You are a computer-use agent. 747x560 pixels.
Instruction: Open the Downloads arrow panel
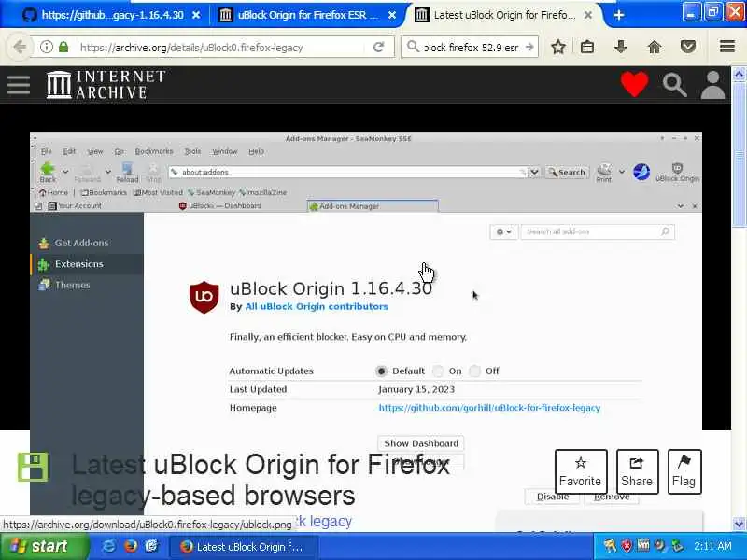[x=621, y=47]
